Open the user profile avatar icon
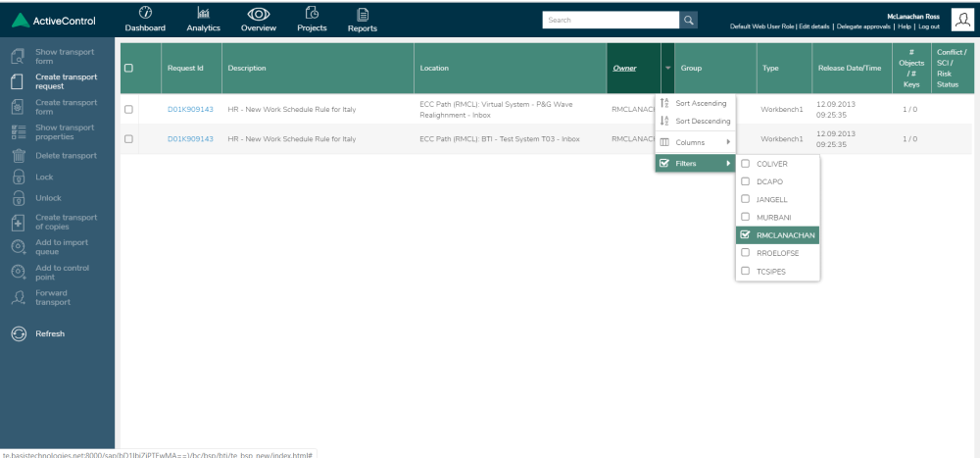 click(x=962, y=20)
